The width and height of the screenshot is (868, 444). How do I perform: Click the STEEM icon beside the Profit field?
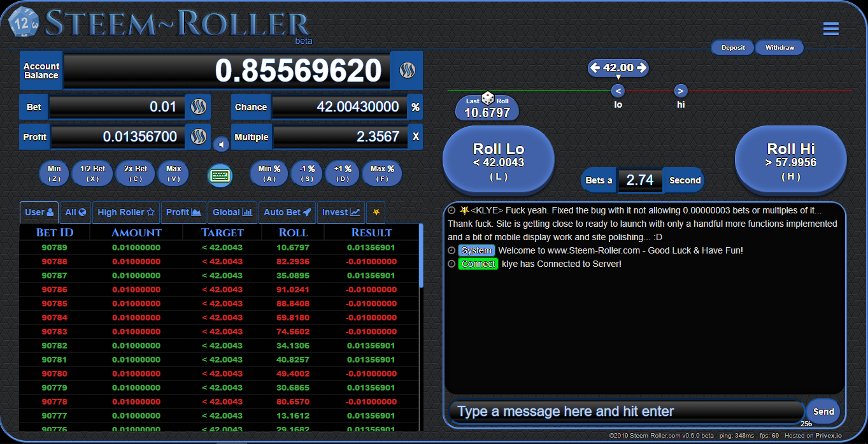point(198,137)
